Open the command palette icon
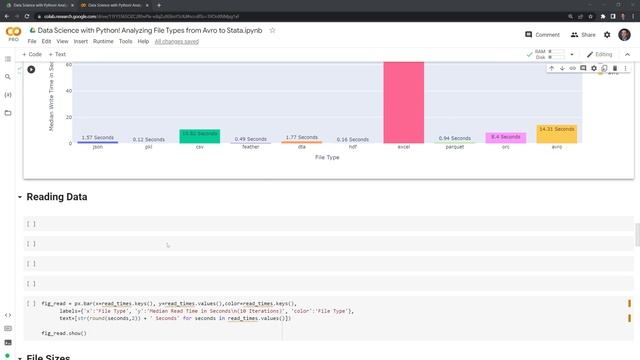 (8, 329)
